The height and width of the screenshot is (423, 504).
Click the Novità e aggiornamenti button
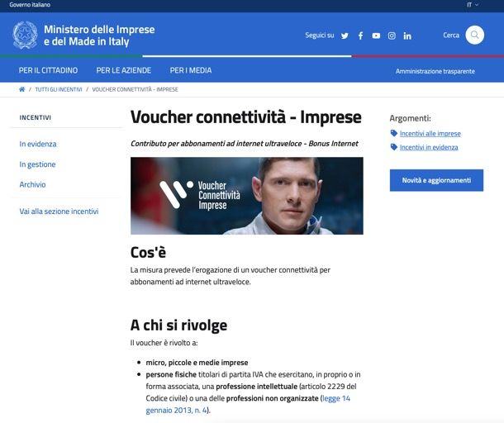point(436,180)
